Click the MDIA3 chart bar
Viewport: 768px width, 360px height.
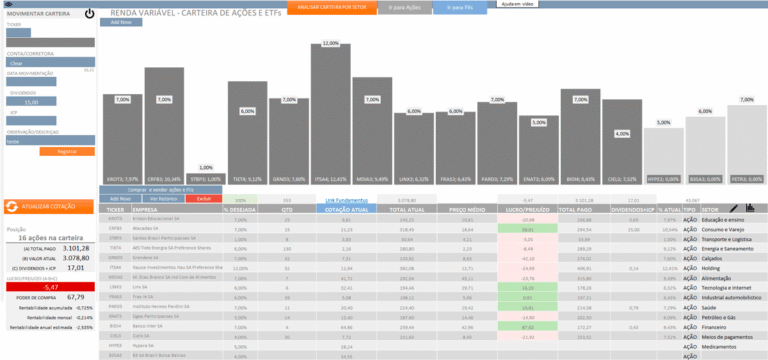372,131
